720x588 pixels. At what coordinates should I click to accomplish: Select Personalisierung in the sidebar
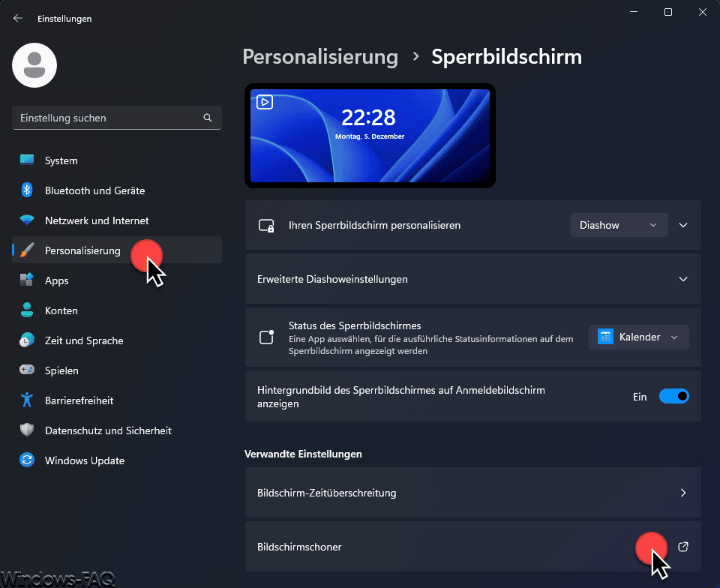point(117,250)
